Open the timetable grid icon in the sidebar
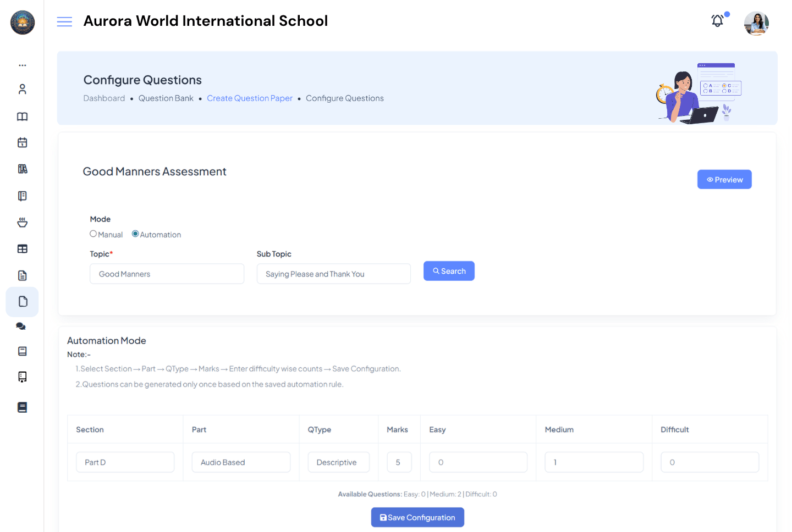 click(22, 248)
